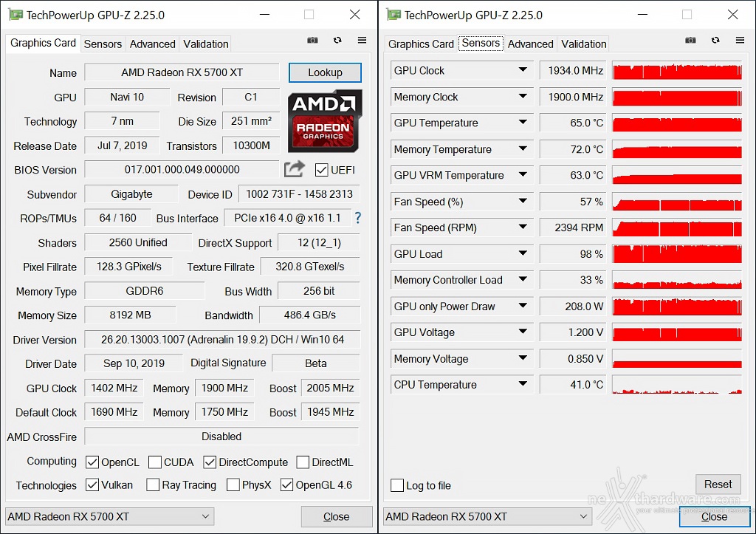Click the GPU Load red usage graph
The height and width of the screenshot is (534, 756).
coord(677,254)
